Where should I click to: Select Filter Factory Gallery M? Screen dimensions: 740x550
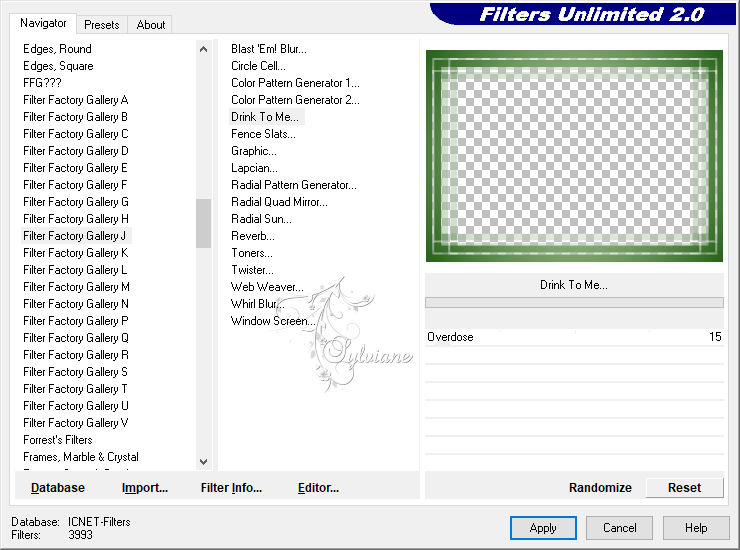coord(76,287)
